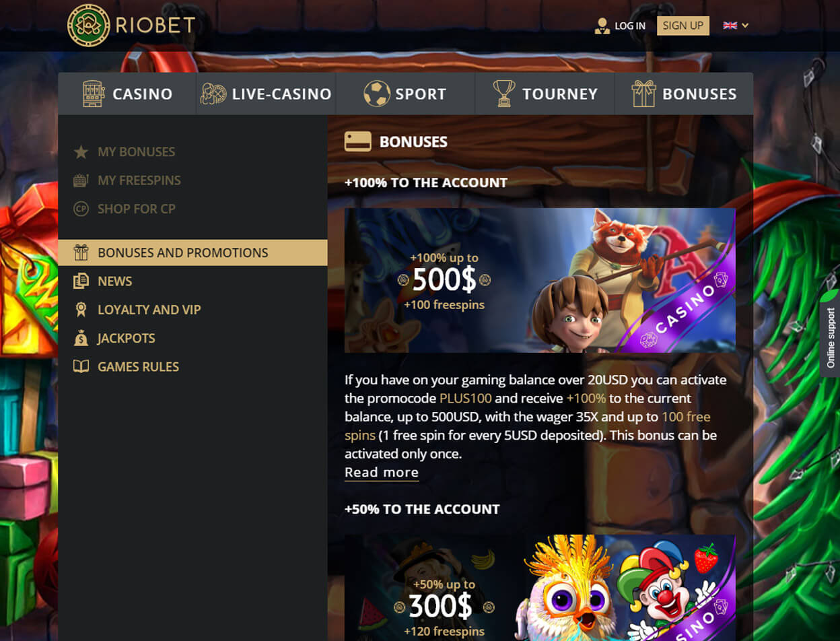Click the star icon beside My Bonuses
This screenshot has height=641, width=840.
(x=81, y=152)
